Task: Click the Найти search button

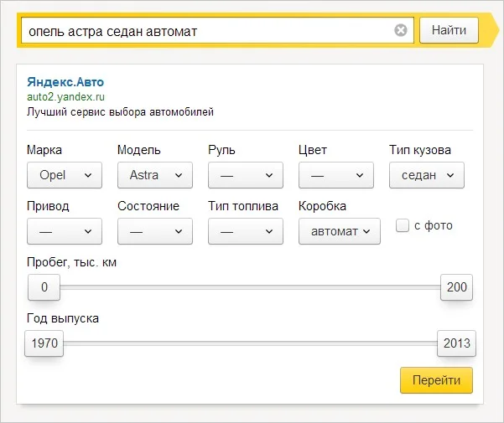Action: point(449,30)
